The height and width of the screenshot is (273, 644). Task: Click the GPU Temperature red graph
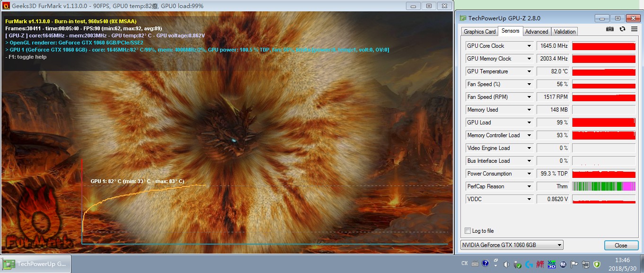[604, 71]
